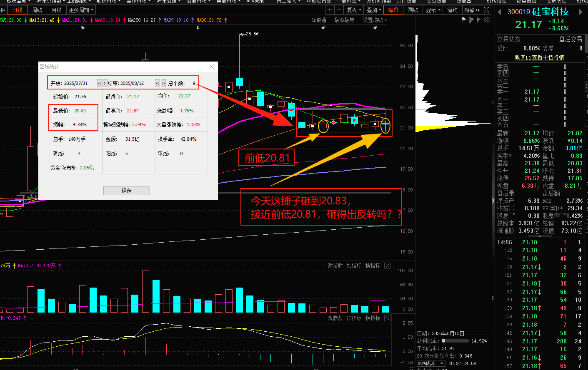The width and height of the screenshot is (588, 370).
Task: Open 复权 dropdown in chart toolbar
Action: pyautogui.click(x=354, y=10)
